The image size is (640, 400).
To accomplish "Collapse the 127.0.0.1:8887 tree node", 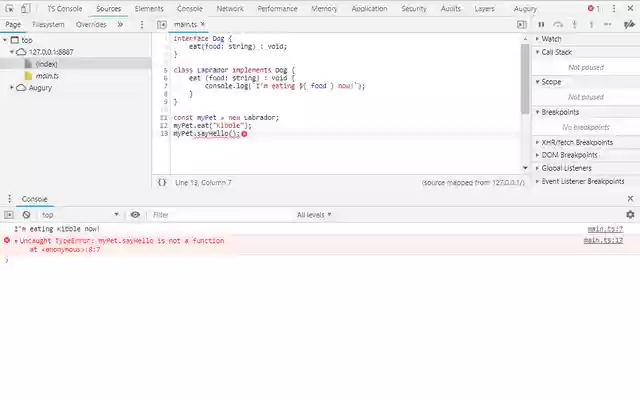I will (x=12, y=52).
